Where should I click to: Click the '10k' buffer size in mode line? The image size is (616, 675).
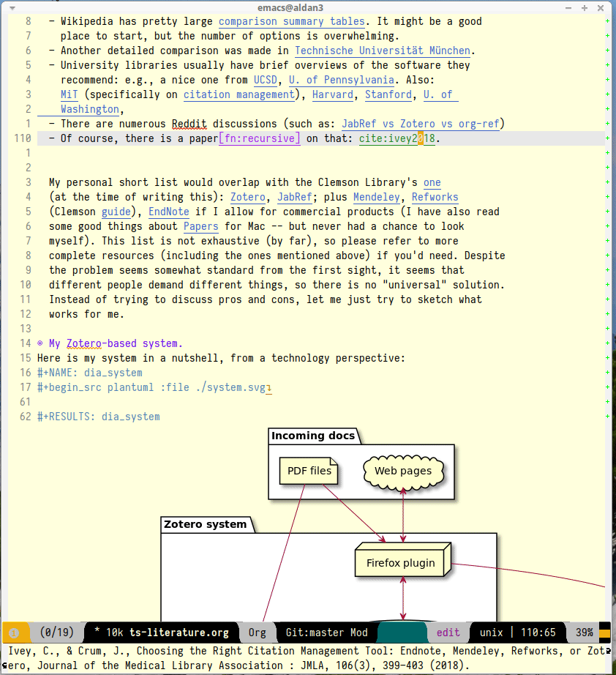coord(115,633)
